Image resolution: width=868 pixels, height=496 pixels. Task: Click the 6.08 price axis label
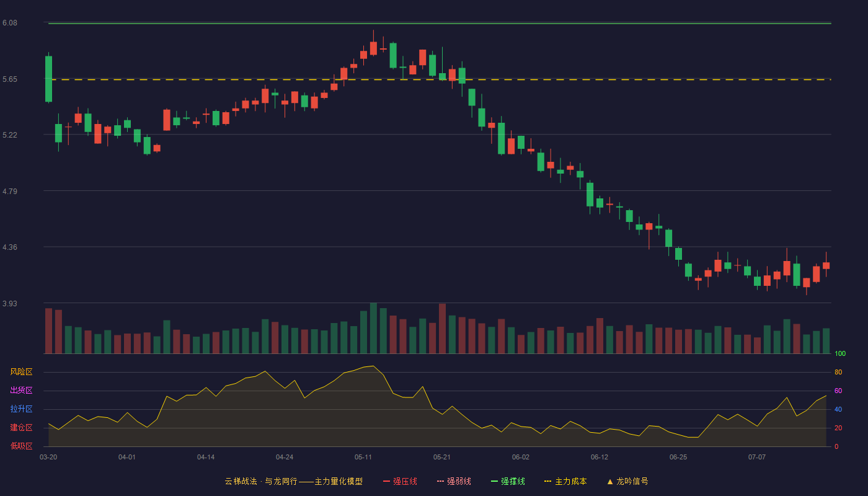10,23
